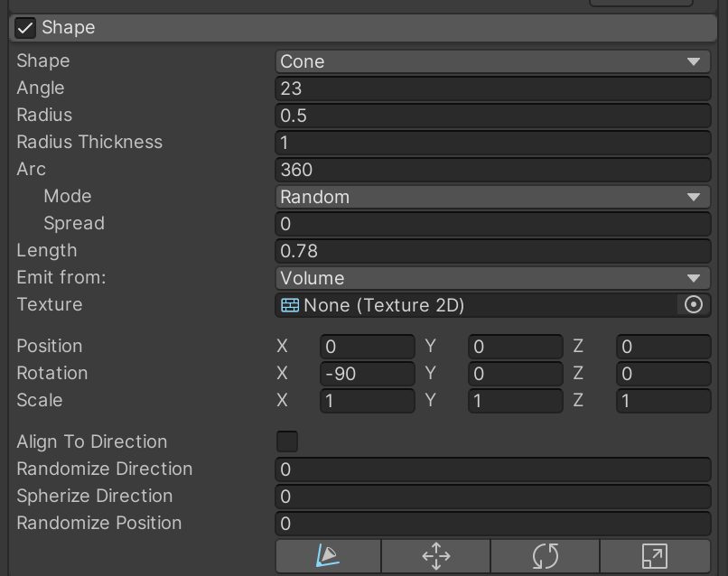Screen dimensions: 728x576
Task: Select the scale gizmo tool button
Action: pyautogui.click(x=654, y=555)
